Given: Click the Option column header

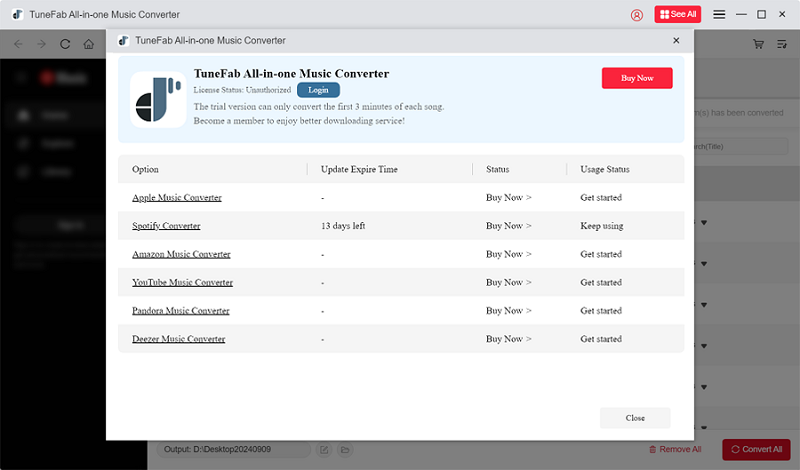Looking at the screenshot, I should tap(145, 169).
